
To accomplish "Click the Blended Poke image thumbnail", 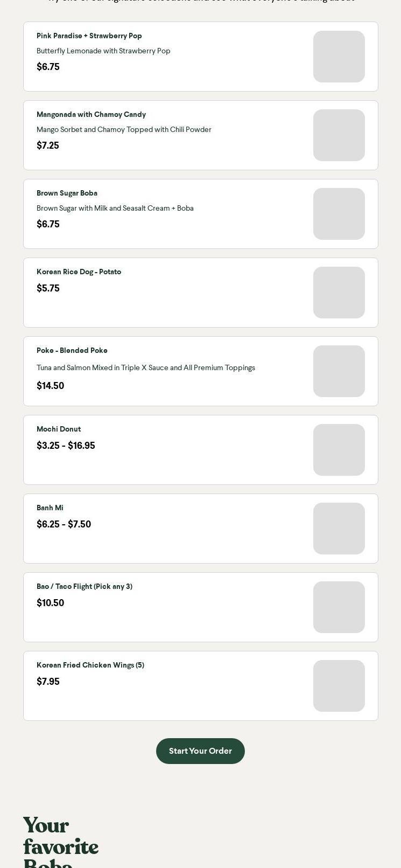I will pyautogui.click(x=339, y=371).
